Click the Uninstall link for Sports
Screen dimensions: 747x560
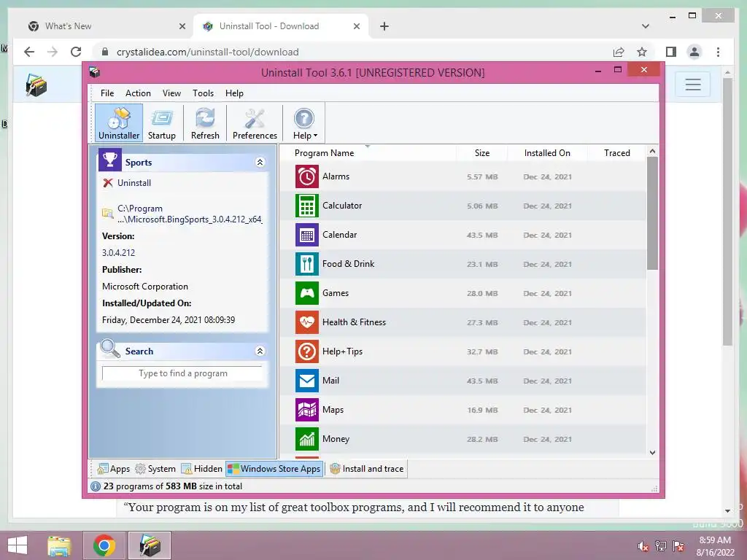134,183
